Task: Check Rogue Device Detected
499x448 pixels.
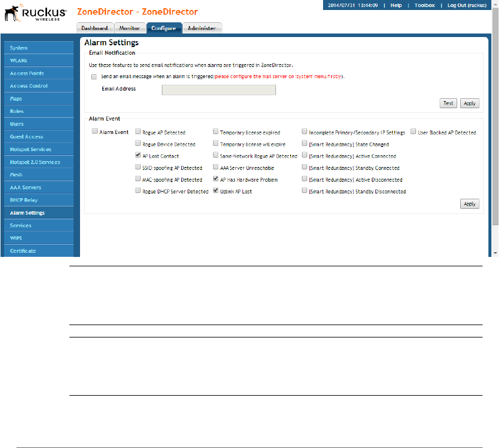Action: (x=138, y=143)
